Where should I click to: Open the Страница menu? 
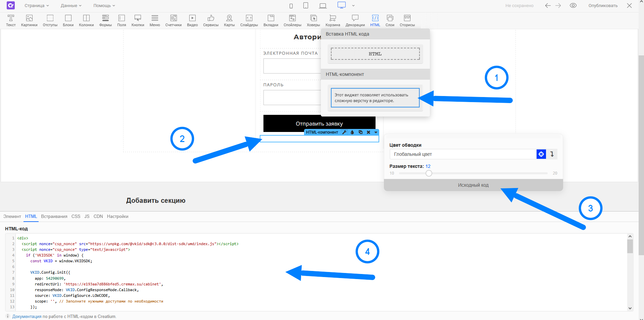[x=37, y=6]
